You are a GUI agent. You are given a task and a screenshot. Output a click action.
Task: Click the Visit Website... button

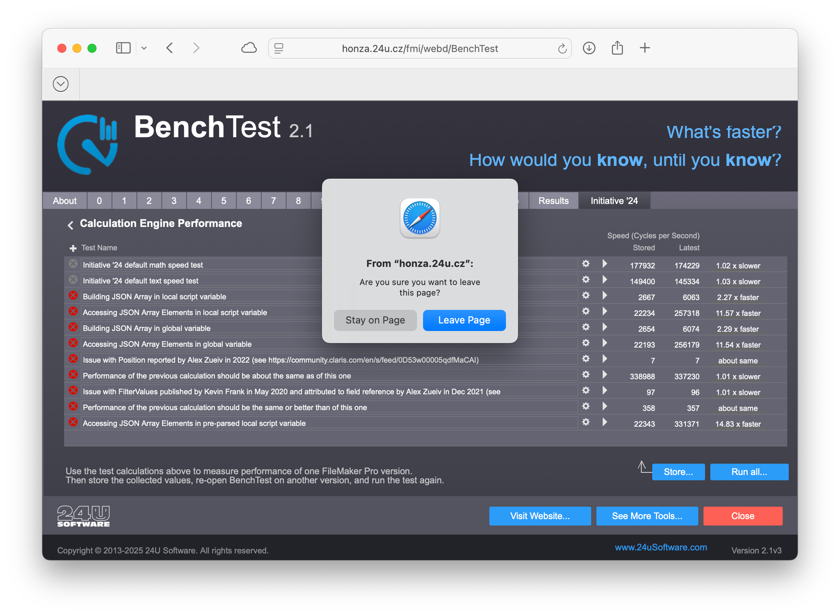[540, 516]
